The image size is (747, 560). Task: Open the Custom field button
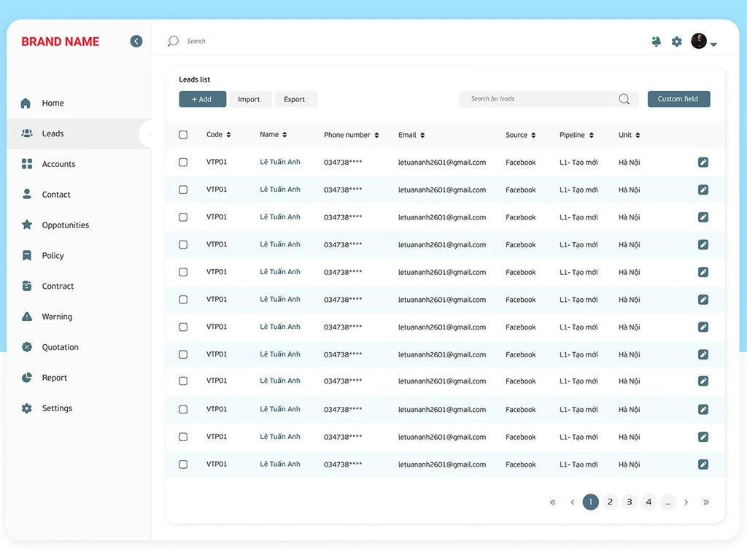point(679,99)
